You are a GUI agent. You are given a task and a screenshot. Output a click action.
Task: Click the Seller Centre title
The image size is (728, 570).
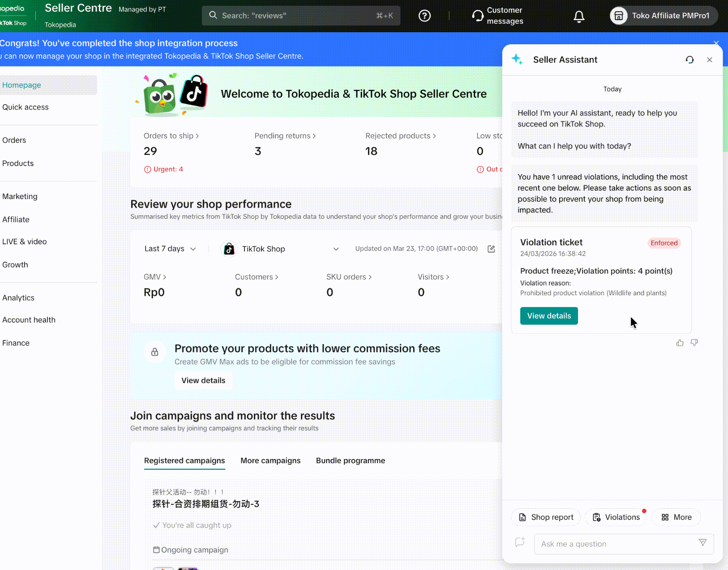click(x=78, y=8)
